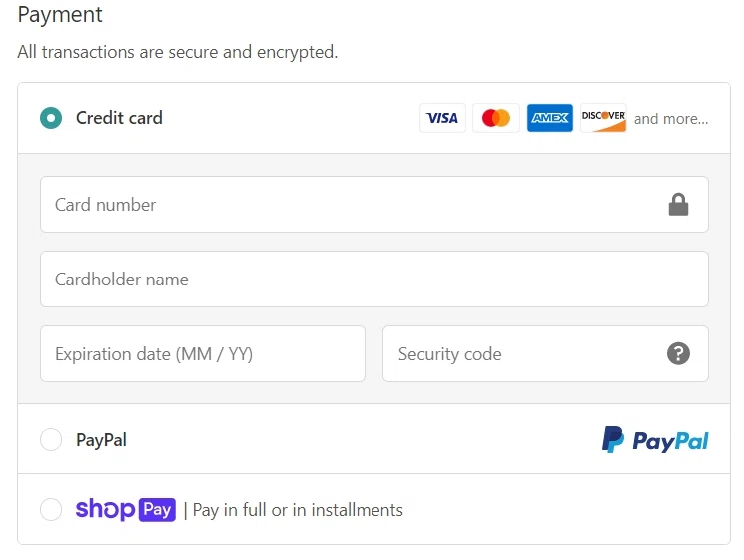This screenshot has height=560, width=744.
Task: Click the padlock icon in card number field
Action: (679, 205)
